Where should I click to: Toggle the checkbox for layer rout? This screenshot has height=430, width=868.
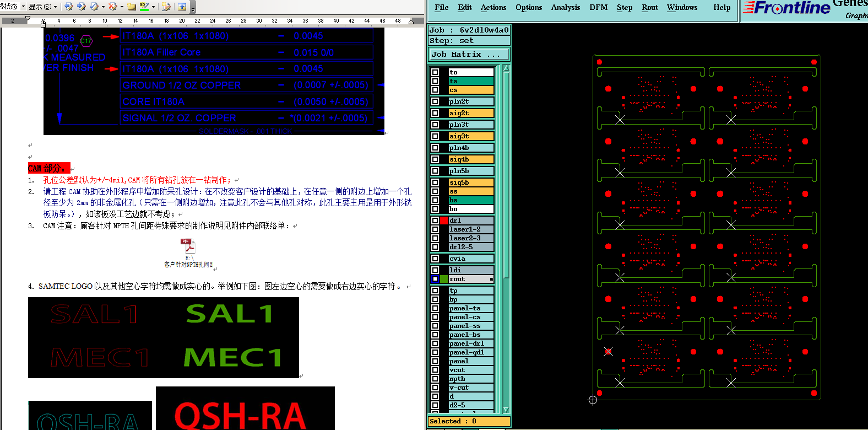pyautogui.click(x=435, y=279)
